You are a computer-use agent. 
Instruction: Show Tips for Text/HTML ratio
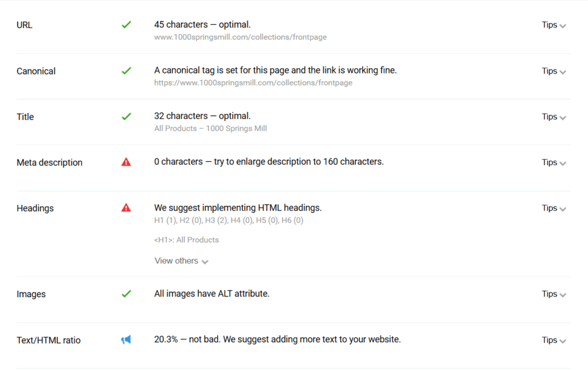click(554, 340)
